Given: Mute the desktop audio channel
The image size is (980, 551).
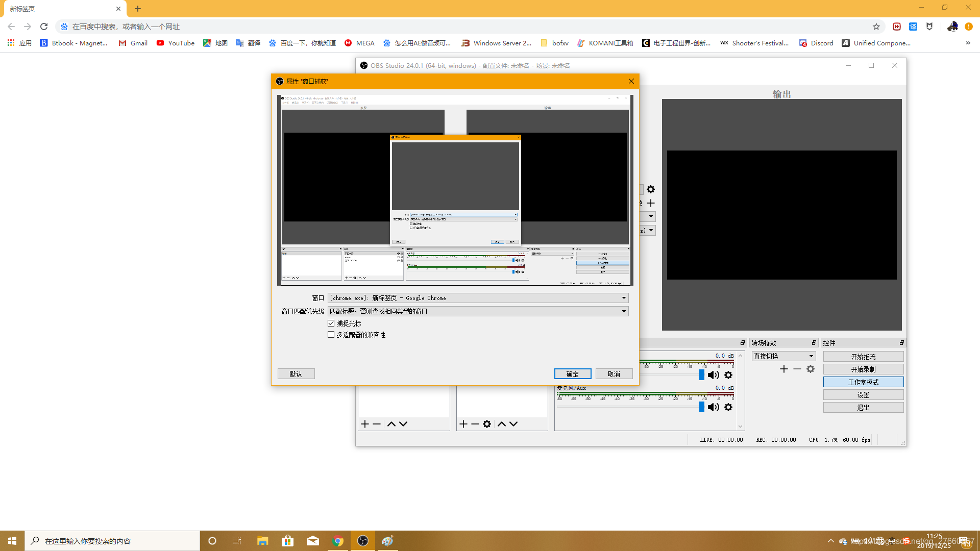Looking at the screenshot, I should click(x=714, y=375).
